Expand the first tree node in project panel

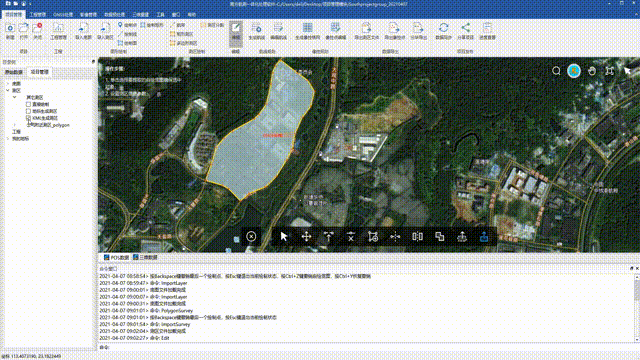click(8, 83)
